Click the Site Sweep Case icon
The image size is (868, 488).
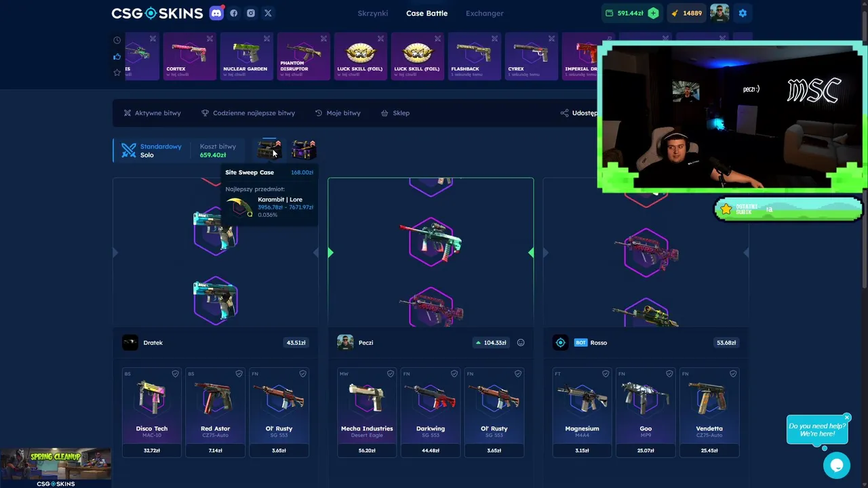[269, 149]
